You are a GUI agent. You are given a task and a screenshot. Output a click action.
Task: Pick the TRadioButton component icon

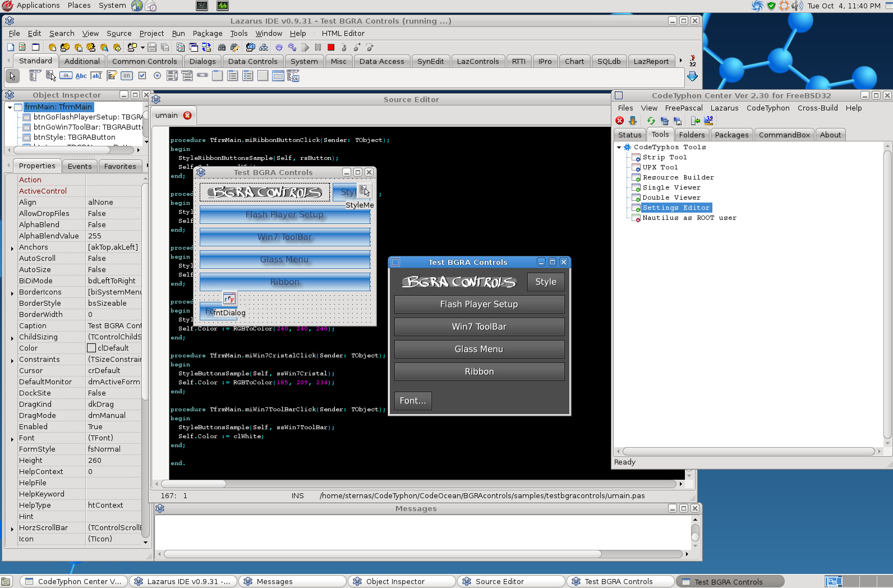point(157,76)
